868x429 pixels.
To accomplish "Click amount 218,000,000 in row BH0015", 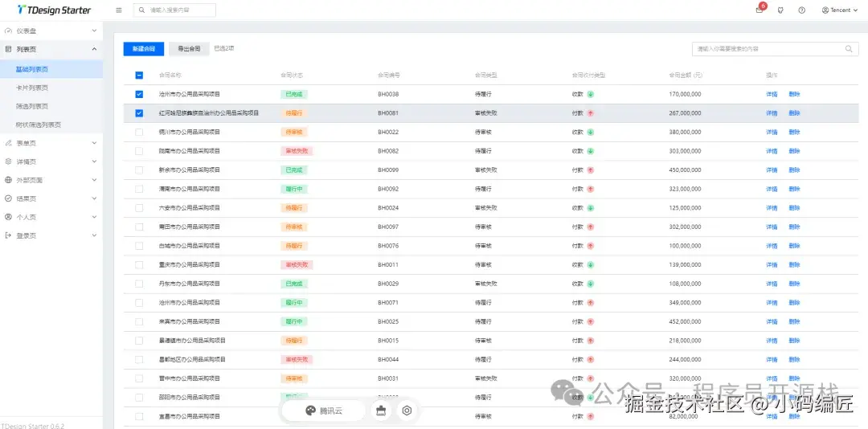I will click(685, 341).
